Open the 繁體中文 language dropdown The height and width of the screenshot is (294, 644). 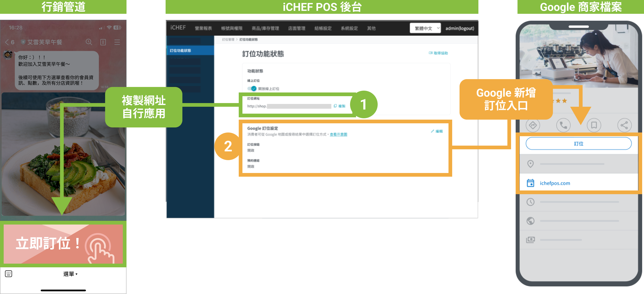click(x=425, y=28)
